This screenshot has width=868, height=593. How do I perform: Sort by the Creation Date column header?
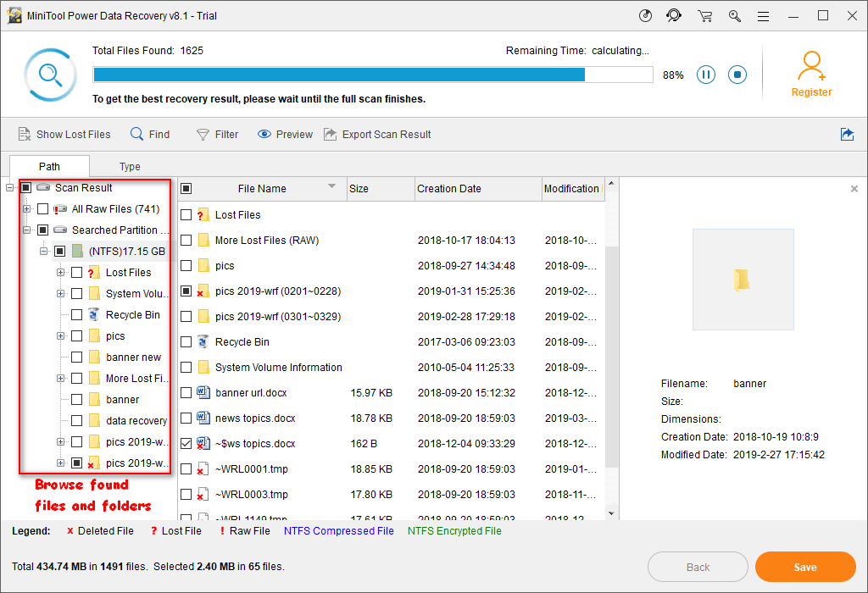click(478, 189)
